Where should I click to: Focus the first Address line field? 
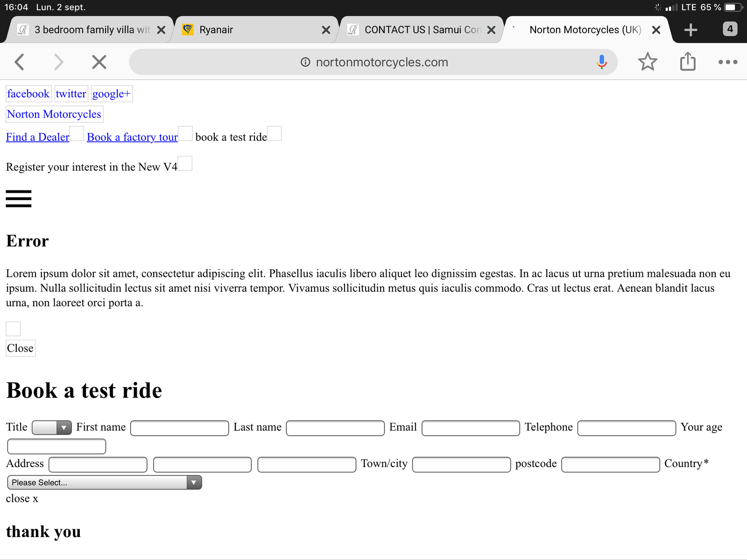(98, 465)
